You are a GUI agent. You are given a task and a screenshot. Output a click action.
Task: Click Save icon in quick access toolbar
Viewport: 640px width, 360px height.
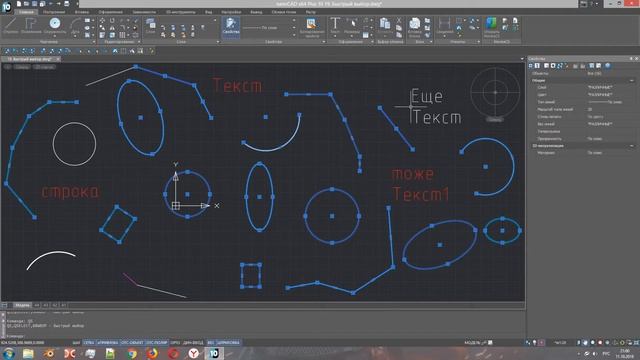pos(34,4)
